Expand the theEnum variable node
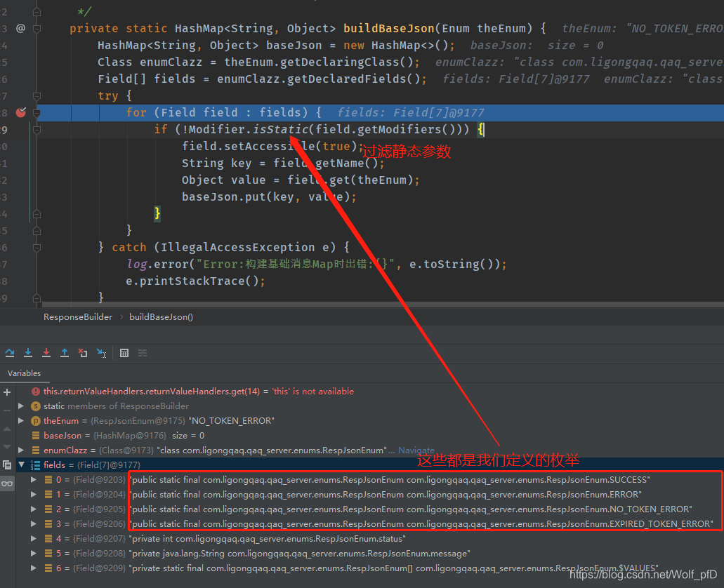This screenshot has height=588, width=724. pyautogui.click(x=21, y=420)
